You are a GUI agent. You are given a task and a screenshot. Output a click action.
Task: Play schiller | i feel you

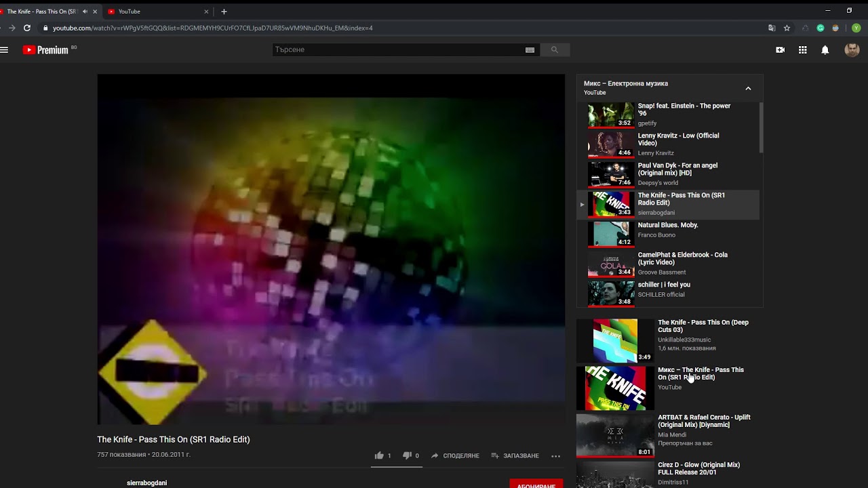tap(668, 293)
